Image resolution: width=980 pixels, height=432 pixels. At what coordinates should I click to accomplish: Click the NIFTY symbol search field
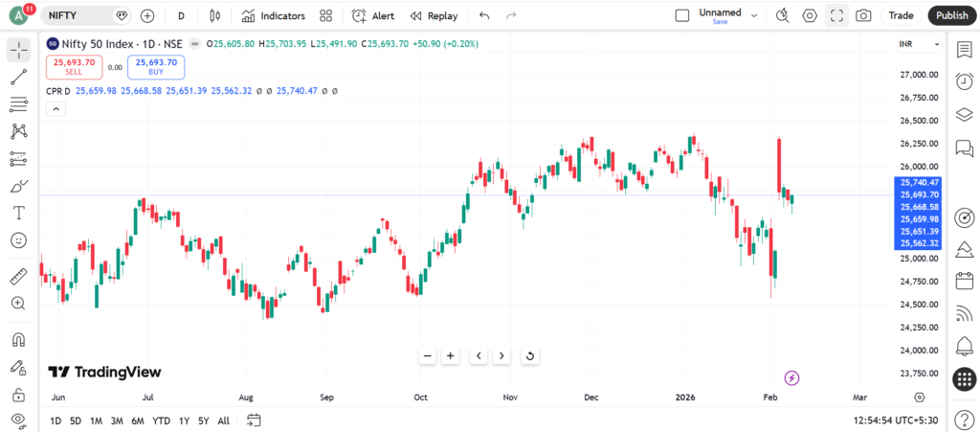click(x=81, y=15)
